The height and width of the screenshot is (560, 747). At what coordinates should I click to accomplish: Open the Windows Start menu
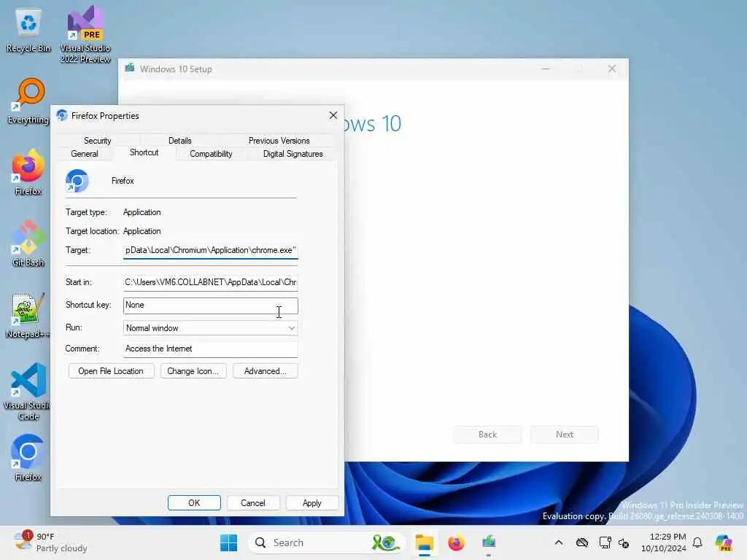228,542
